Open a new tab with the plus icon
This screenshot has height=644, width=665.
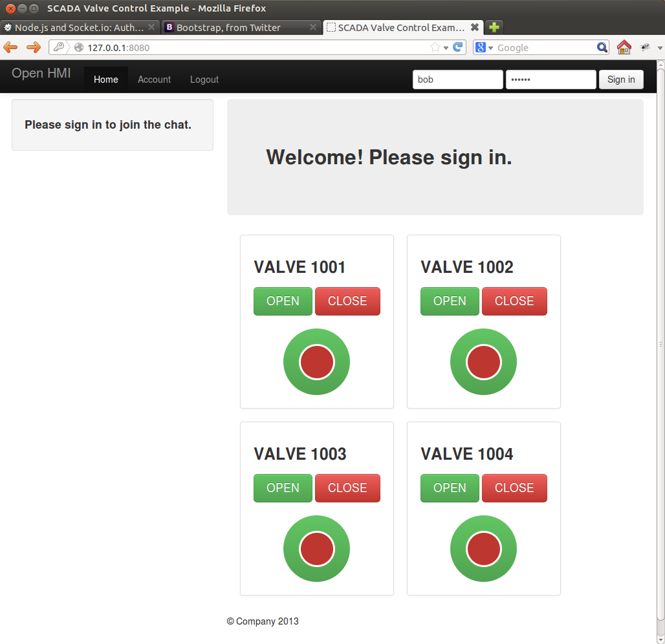494,27
